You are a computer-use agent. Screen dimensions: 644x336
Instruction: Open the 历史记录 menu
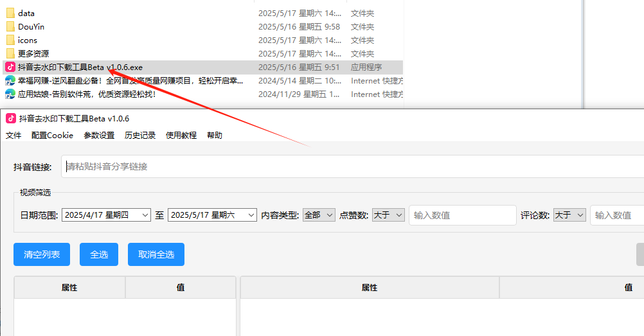pos(140,135)
